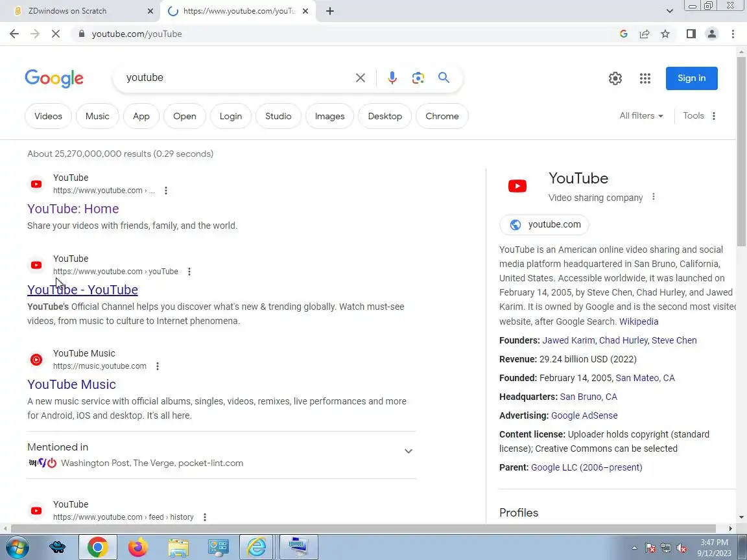The width and height of the screenshot is (747, 560).
Task: Launch Internet Explorer from the taskbar
Action: [x=256, y=547]
